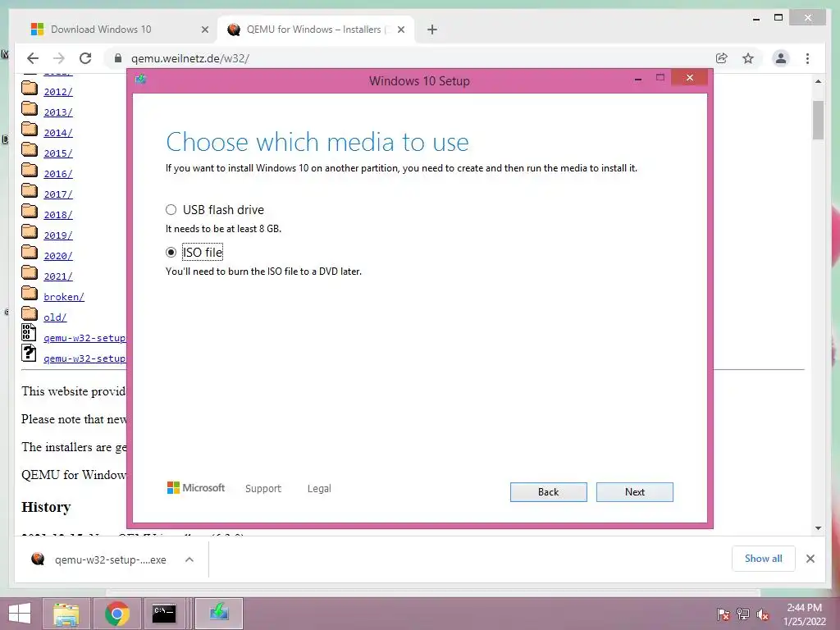This screenshot has height=630, width=840.
Task: Open a new Chrome tab
Action: [x=431, y=30]
